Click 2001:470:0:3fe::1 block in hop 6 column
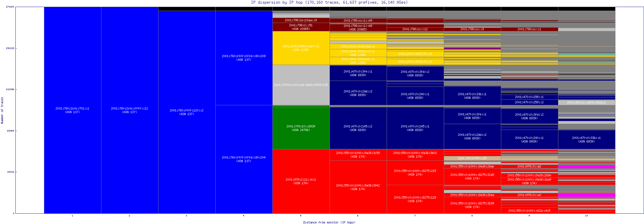Viewport: 644px width, 224px height. (358, 73)
